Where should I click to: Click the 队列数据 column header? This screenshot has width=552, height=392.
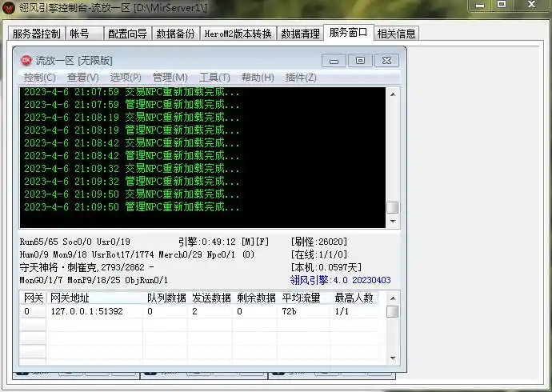click(166, 298)
